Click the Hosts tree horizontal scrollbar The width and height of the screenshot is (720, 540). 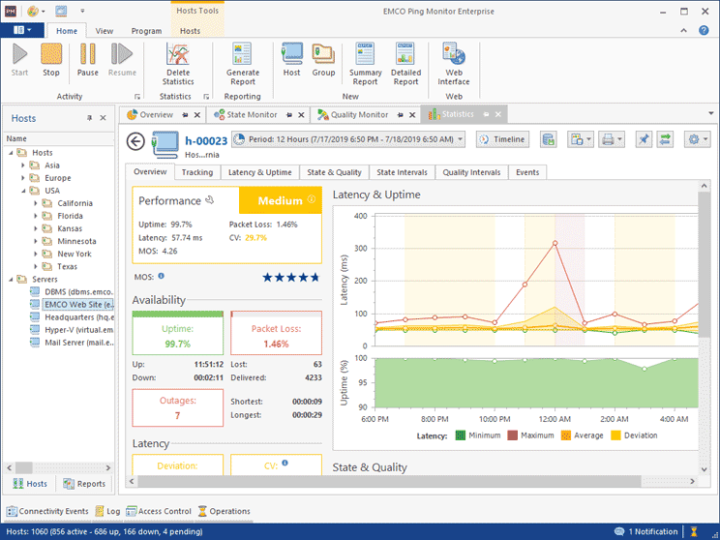tap(24, 468)
